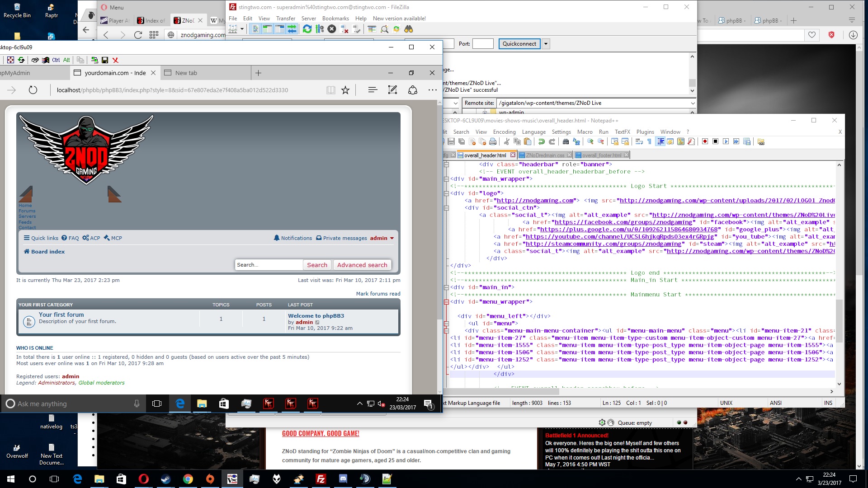Image resolution: width=868 pixels, height=488 pixels.
Task: Expand Remote site path dropdown
Action: pyautogui.click(x=692, y=103)
